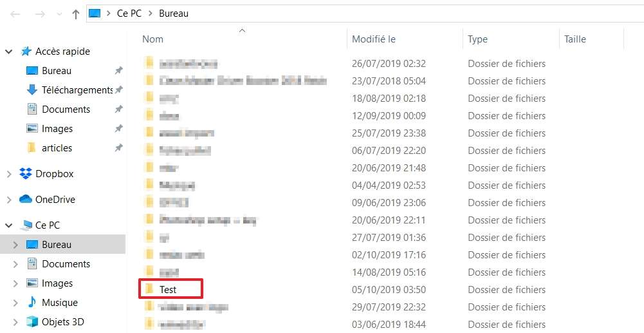Expand Musique under Ce PC

pos(15,303)
